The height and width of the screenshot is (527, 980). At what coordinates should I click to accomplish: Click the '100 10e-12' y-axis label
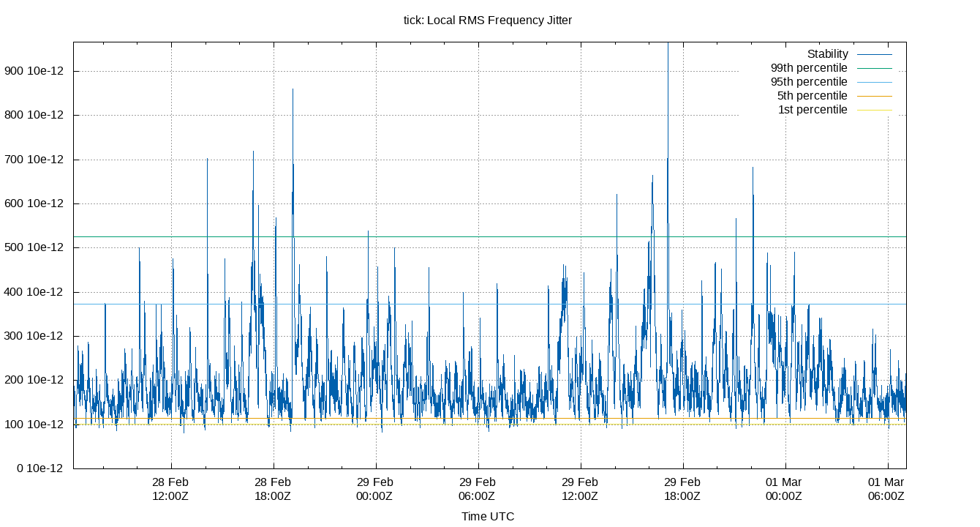coord(34,425)
